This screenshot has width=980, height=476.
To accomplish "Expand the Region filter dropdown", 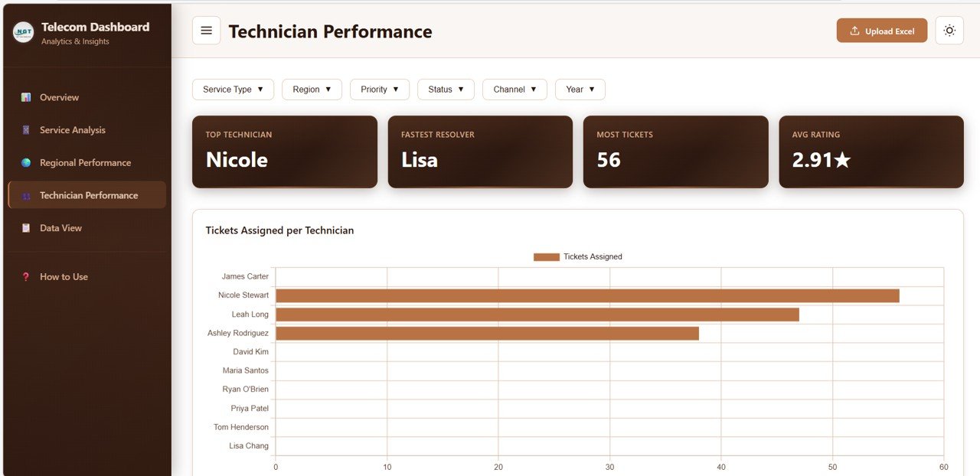I will pos(312,89).
